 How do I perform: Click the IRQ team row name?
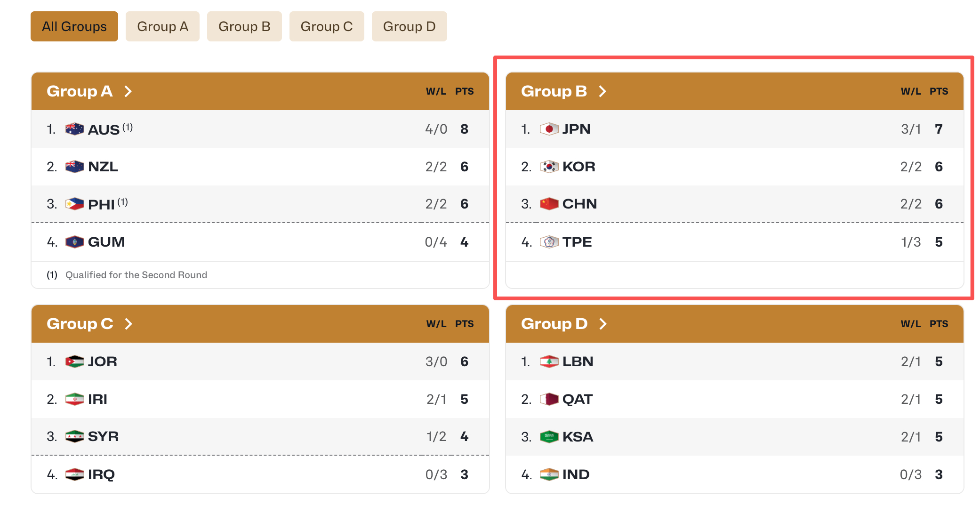(101, 474)
